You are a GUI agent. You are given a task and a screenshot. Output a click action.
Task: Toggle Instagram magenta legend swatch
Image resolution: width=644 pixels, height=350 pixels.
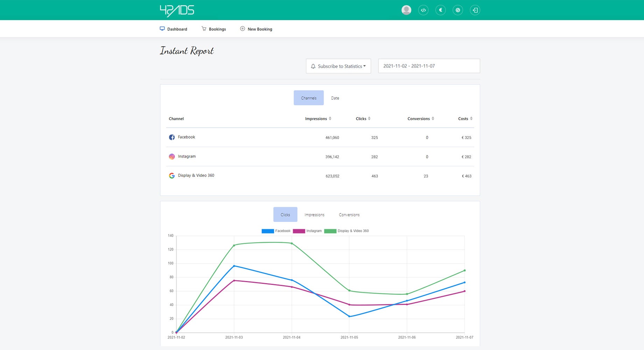299,231
